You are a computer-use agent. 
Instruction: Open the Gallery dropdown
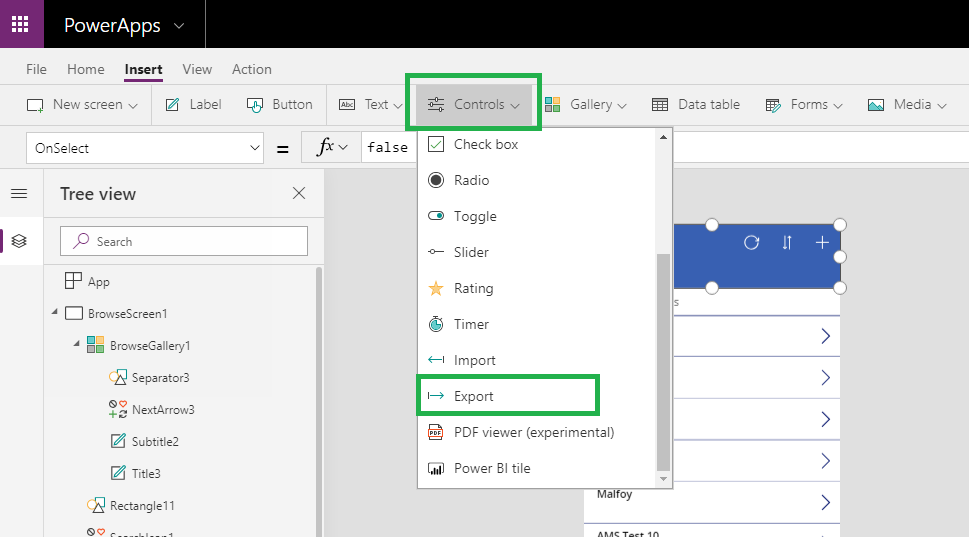pos(586,104)
